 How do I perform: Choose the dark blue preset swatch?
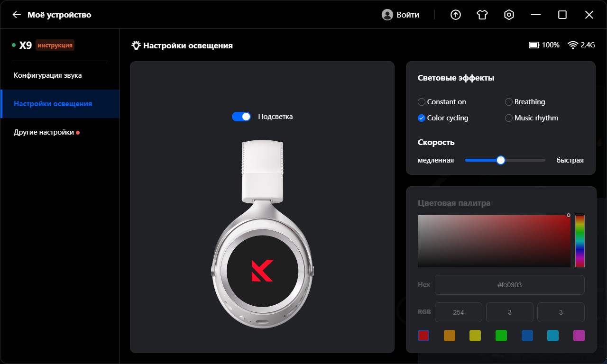pyautogui.click(x=527, y=336)
